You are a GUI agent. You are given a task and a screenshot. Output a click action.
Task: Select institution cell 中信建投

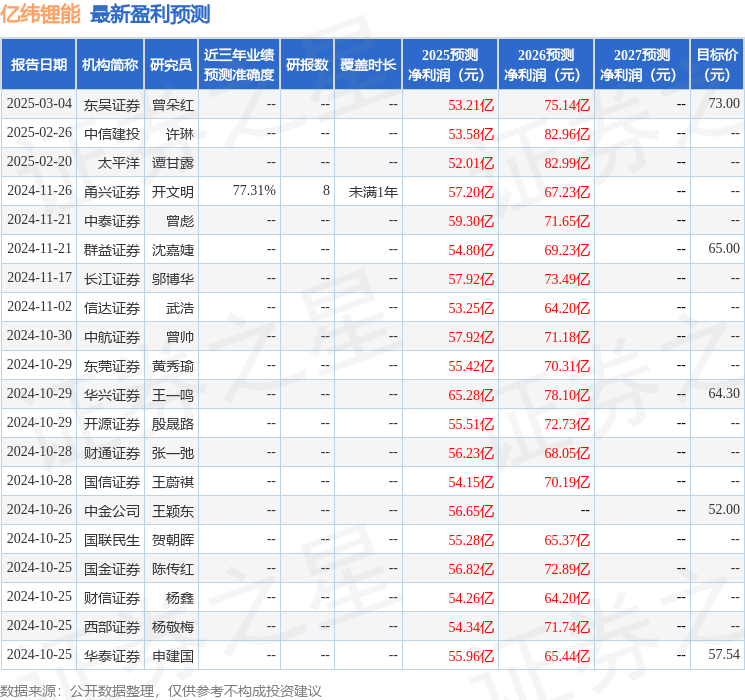click(112, 134)
